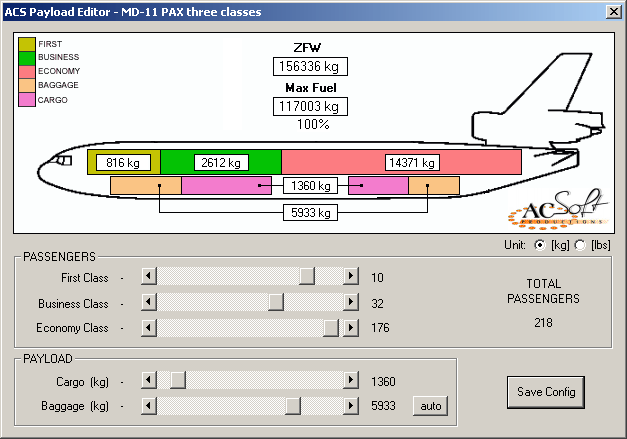Click the Economy Class count 176
The width and height of the screenshot is (627, 439).
[x=380, y=328]
